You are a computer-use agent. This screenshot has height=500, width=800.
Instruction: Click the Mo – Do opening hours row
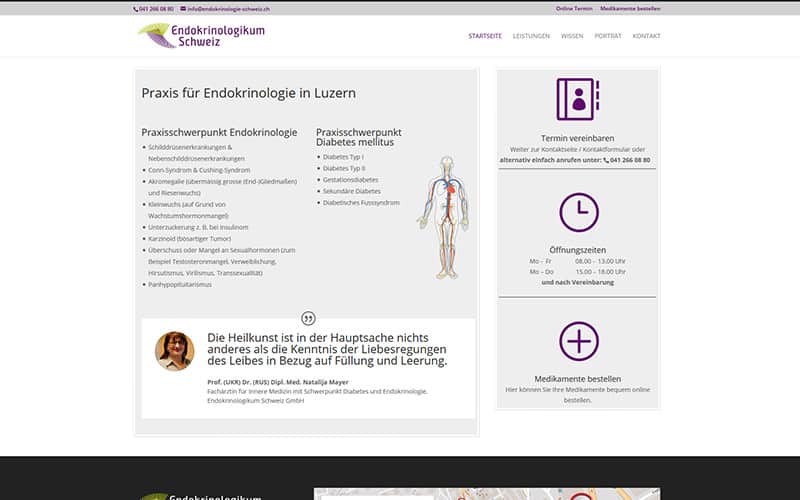577,272
